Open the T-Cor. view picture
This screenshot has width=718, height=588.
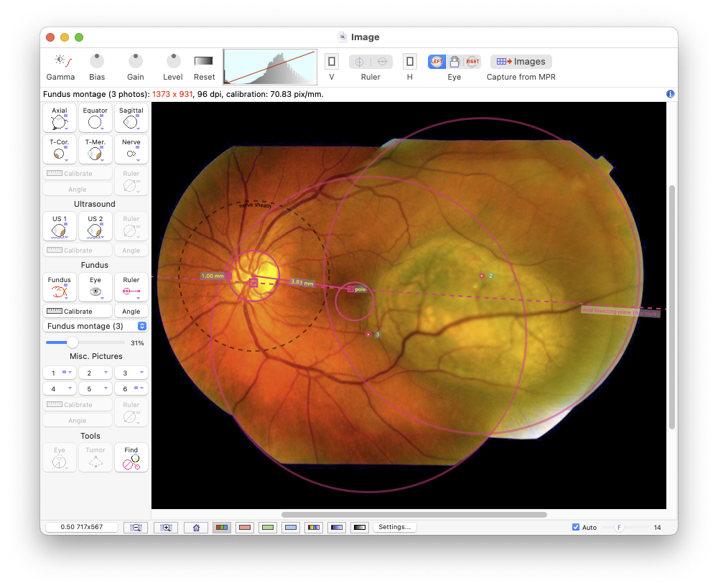[x=60, y=149]
